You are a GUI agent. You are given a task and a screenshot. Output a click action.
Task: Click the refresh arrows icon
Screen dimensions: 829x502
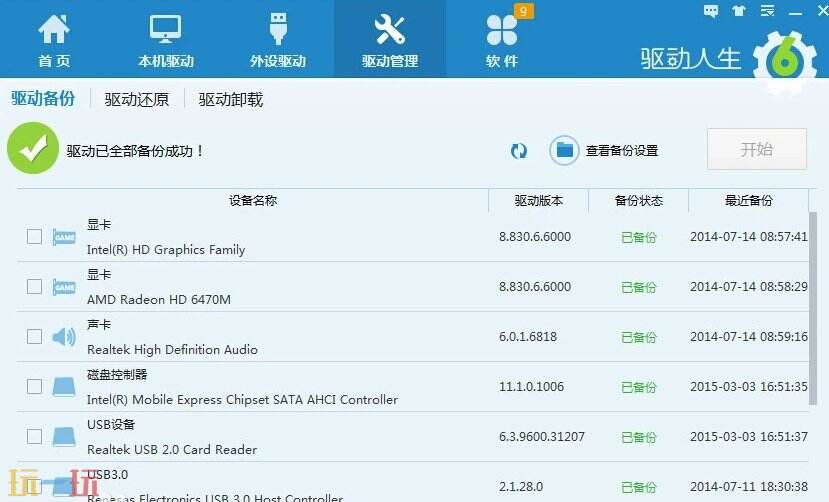519,151
